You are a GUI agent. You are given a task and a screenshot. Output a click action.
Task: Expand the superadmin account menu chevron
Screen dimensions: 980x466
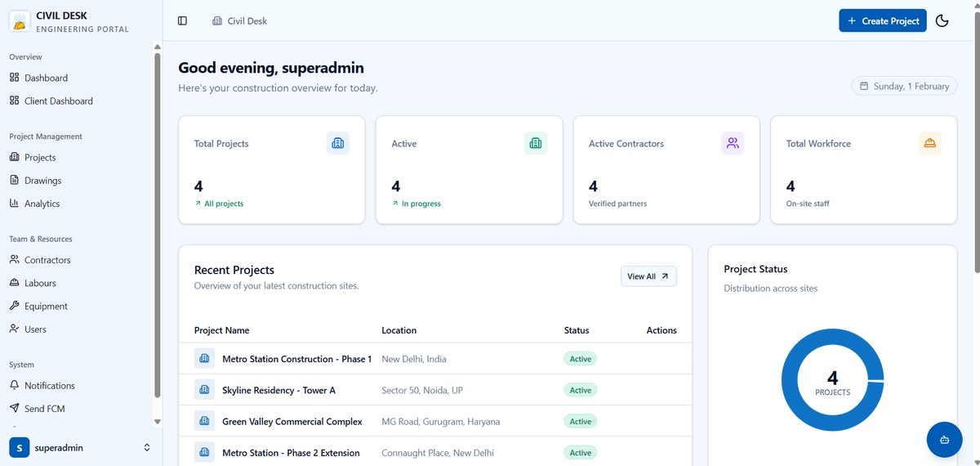(147, 447)
